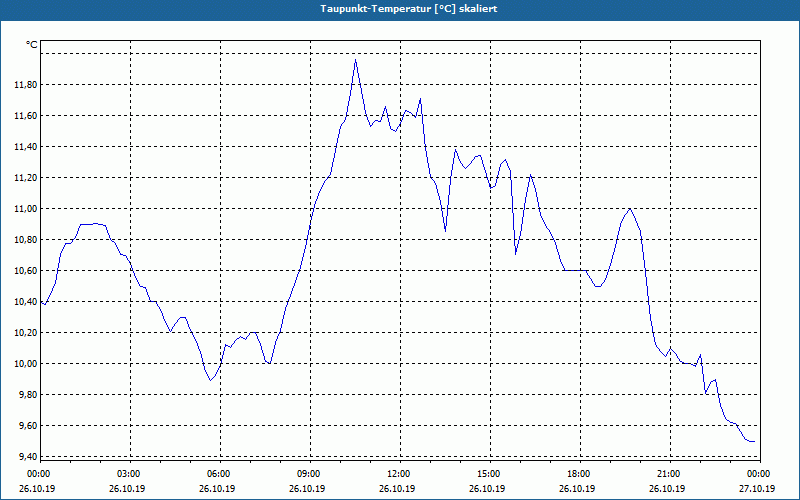
Task: Click the 10,80 y-axis label
Action: coord(26,240)
